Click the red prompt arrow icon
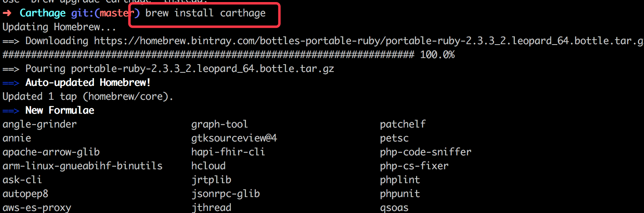This screenshot has height=213, width=644. (x=7, y=13)
